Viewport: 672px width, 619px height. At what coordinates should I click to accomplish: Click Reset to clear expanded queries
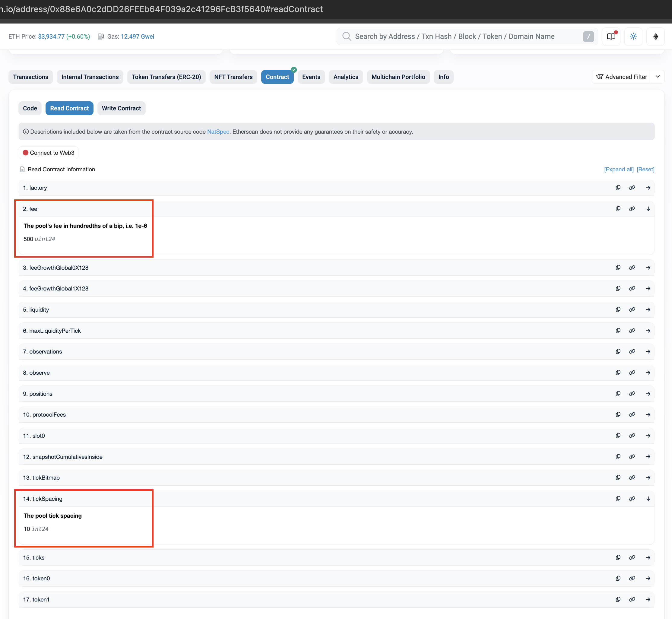point(645,169)
